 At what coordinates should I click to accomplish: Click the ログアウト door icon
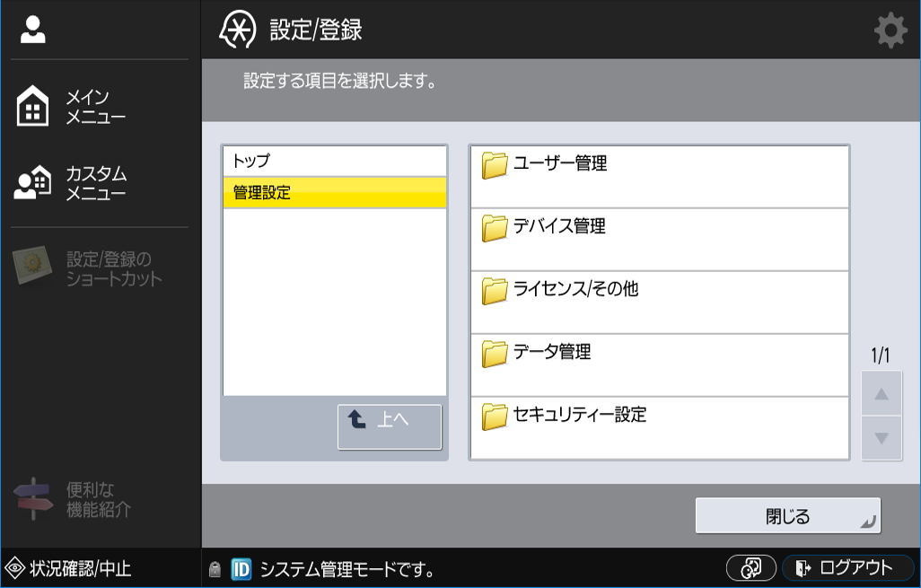point(803,568)
